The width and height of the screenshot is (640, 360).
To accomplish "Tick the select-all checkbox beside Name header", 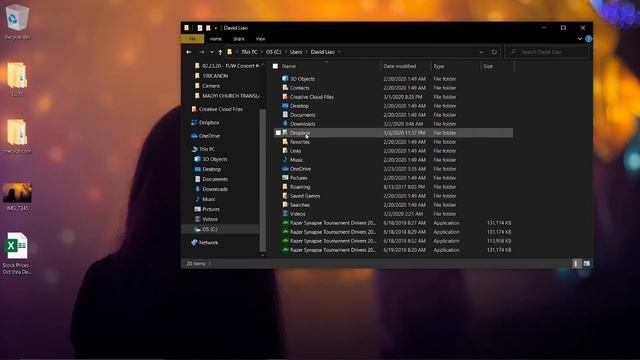I will (276, 66).
